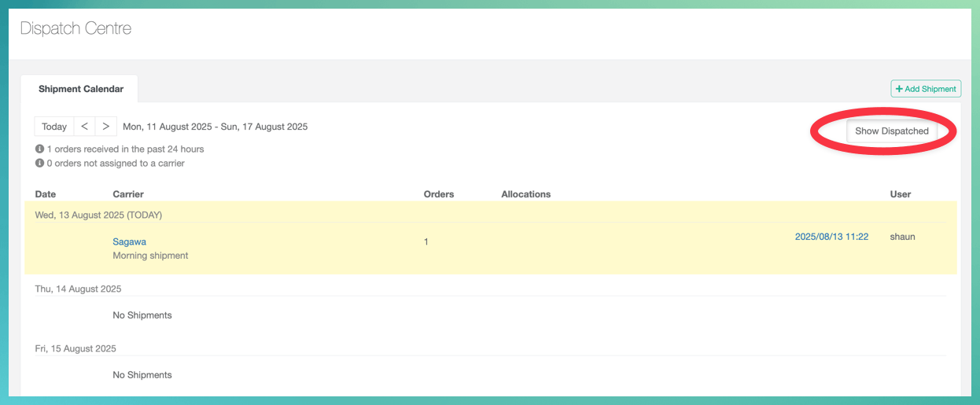Image resolution: width=980 pixels, height=405 pixels.
Task: Toggle Show Dispatched shipments
Action: 891,131
